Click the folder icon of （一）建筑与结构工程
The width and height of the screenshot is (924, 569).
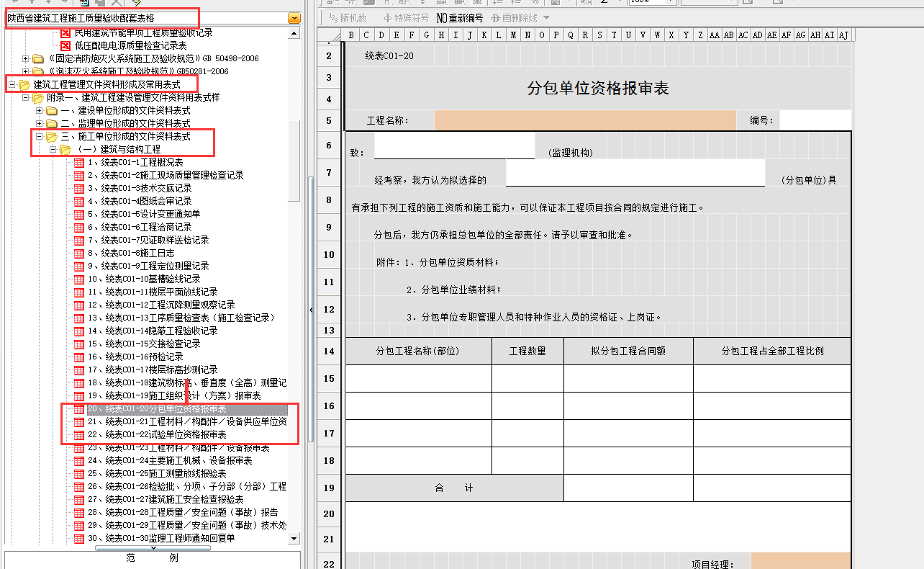65,150
